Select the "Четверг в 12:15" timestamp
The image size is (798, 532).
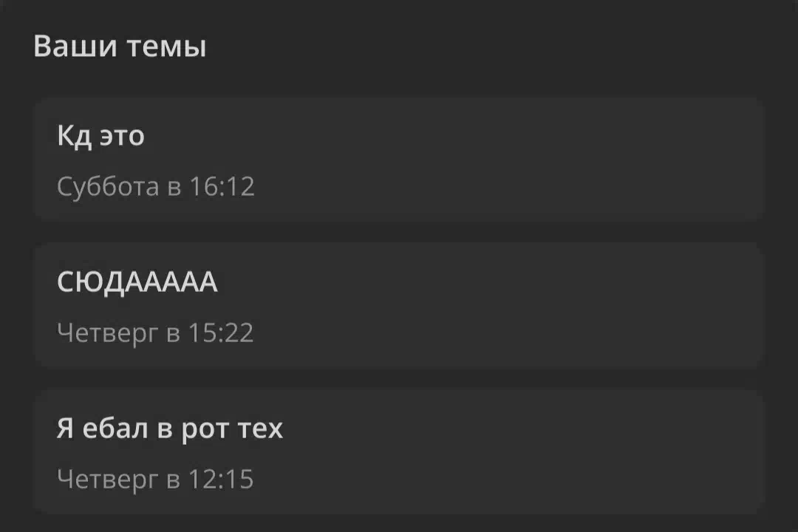155,480
